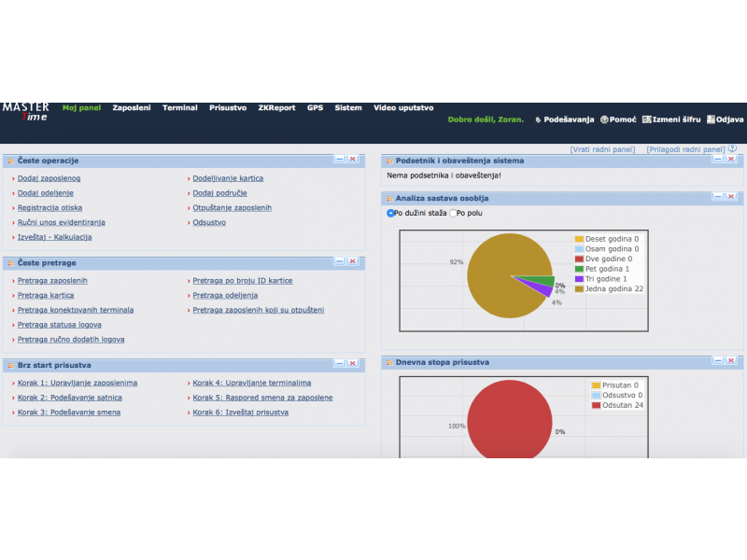Click the help bubble icon beside Prilagodi radni panel
The height and width of the screenshot is (560, 747).
[732, 148]
